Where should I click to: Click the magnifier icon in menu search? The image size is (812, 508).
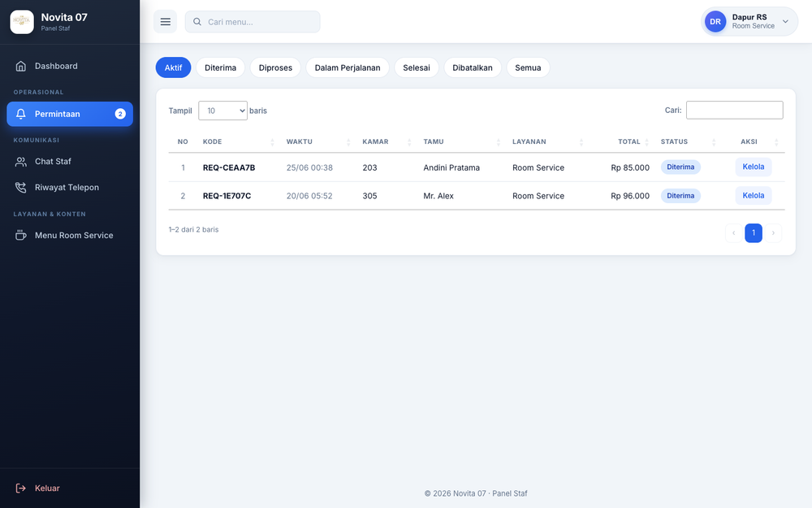point(197,22)
